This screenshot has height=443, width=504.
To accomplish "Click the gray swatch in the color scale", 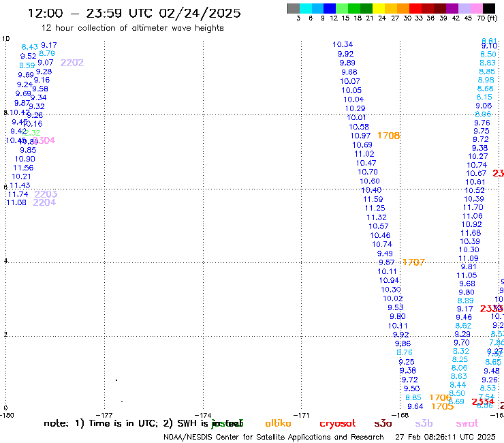I will [294, 8].
